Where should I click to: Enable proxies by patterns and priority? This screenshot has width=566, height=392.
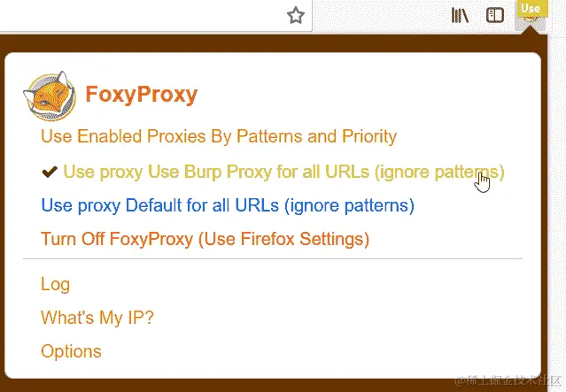tap(219, 136)
